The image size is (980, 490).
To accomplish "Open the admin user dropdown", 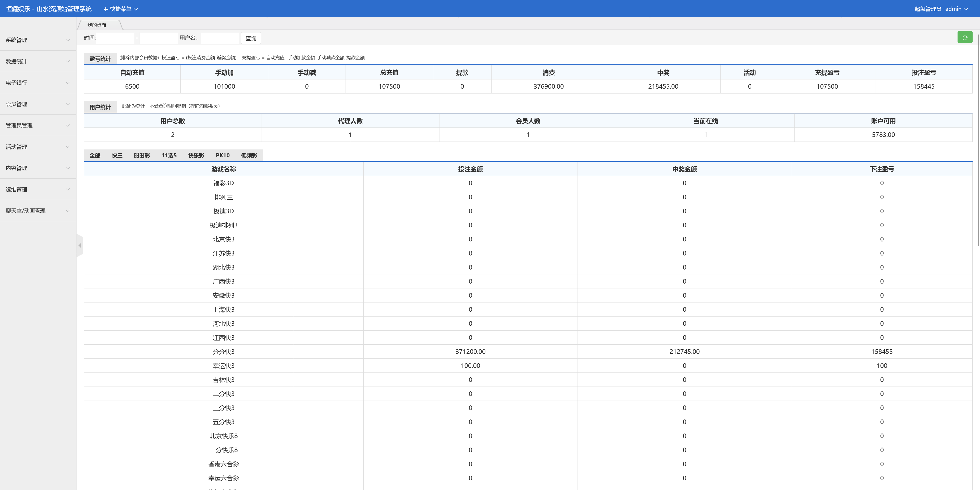I will coord(956,9).
